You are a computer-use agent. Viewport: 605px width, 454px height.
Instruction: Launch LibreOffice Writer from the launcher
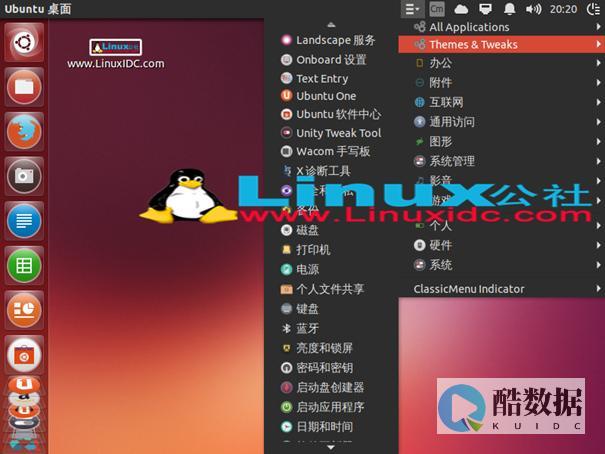coord(24,221)
